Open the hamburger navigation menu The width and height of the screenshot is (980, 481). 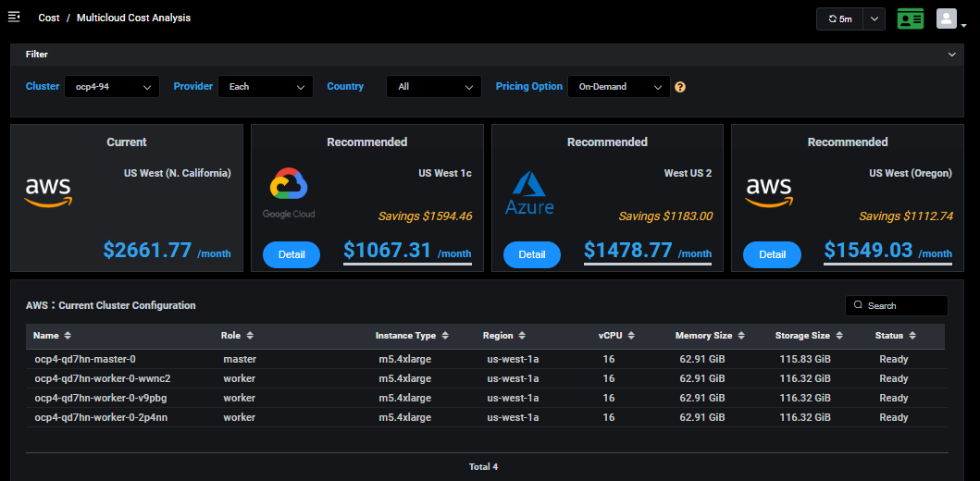click(14, 17)
